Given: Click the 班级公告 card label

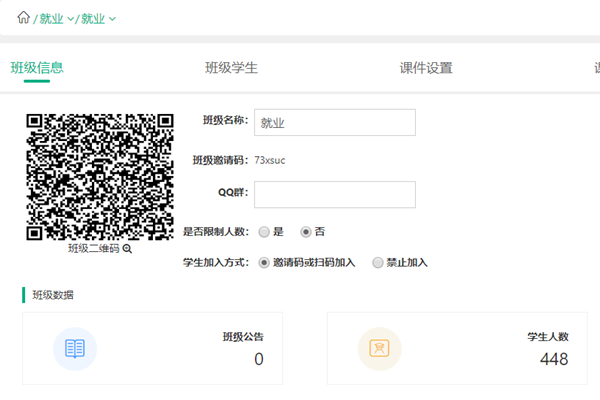Looking at the screenshot, I should click(243, 337).
